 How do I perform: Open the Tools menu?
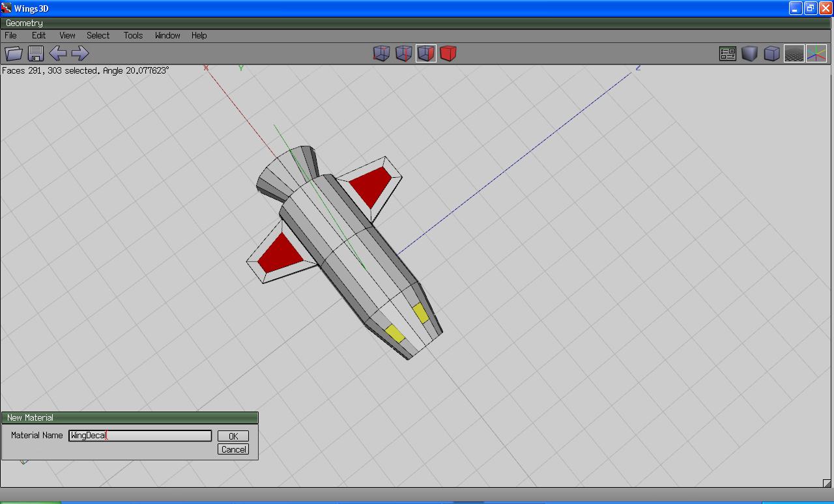pos(133,35)
